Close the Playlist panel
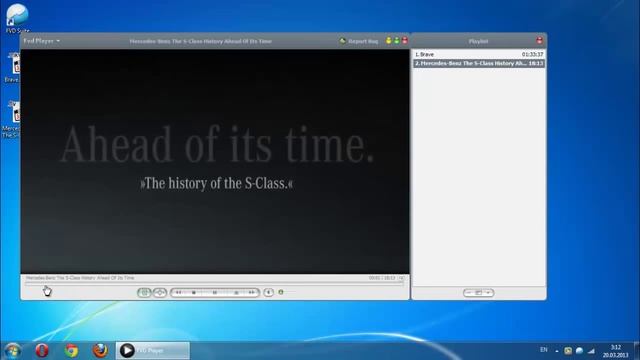This screenshot has width=640, height=360. click(539, 41)
